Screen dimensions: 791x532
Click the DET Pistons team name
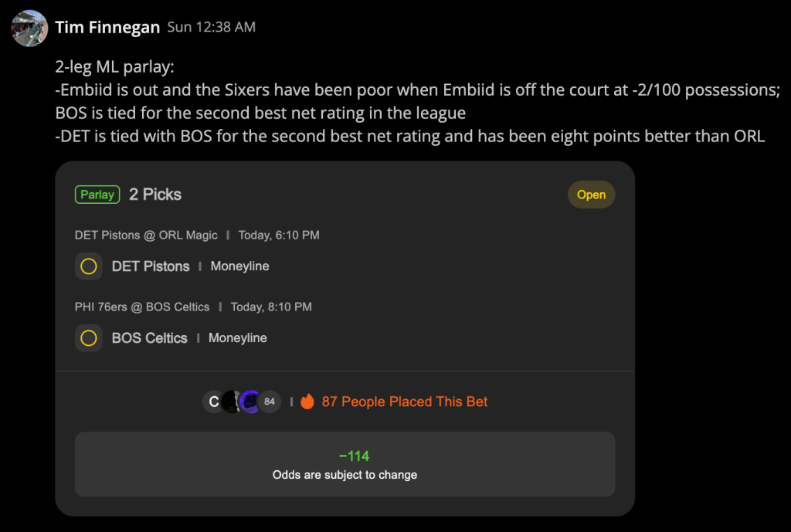coord(151,266)
